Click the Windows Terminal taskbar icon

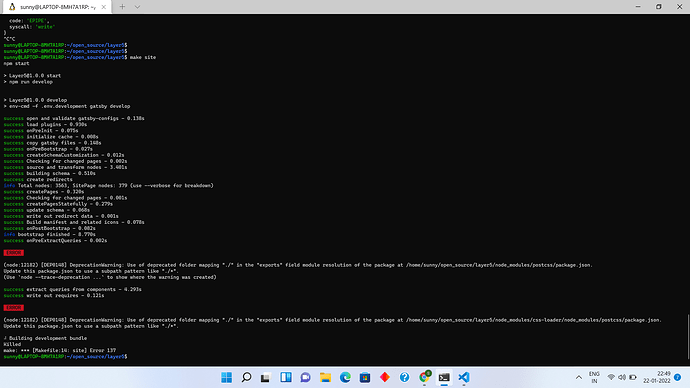coord(444,377)
